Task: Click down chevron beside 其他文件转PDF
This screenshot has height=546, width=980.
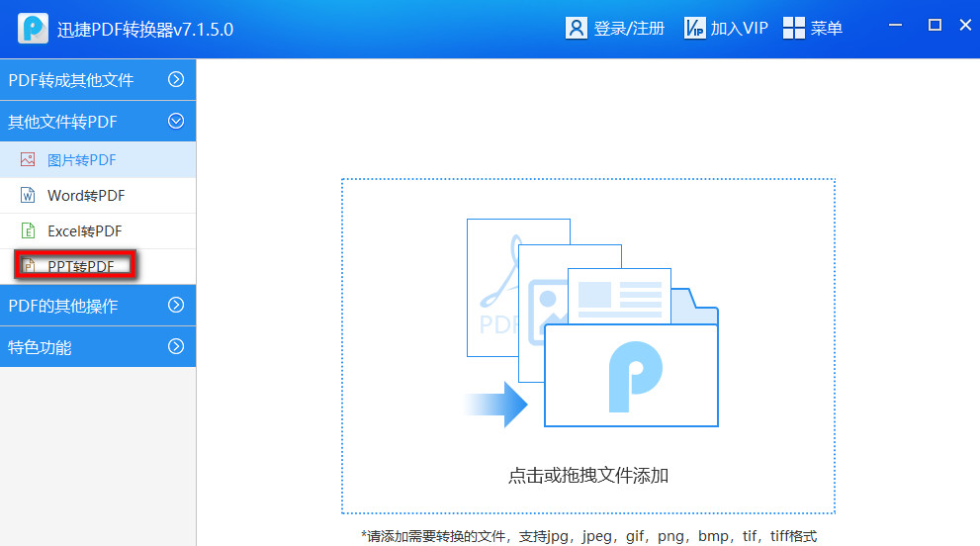Action: [176, 121]
